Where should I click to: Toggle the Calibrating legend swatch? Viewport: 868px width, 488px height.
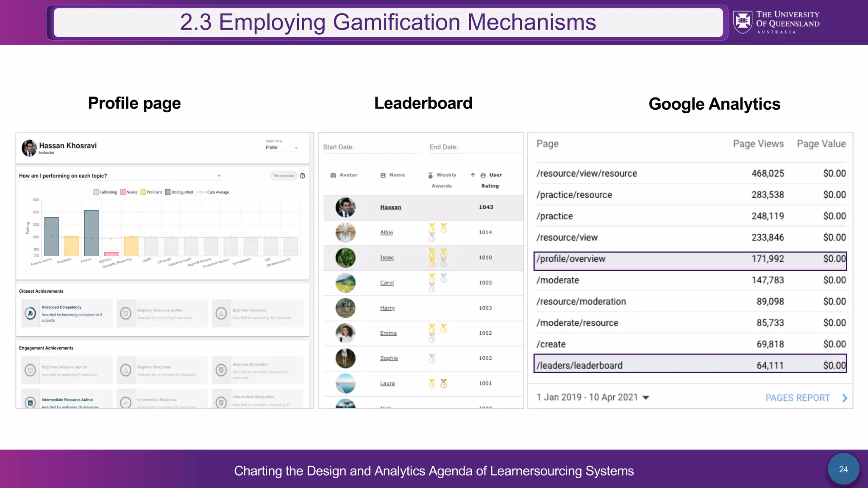pyautogui.click(x=96, y=192)
